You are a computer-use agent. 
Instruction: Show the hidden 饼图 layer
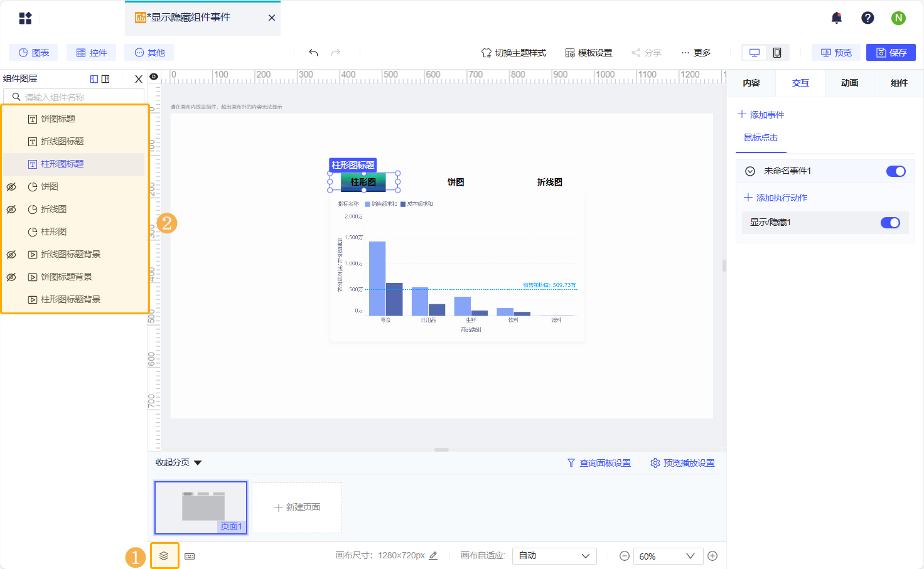pos(11,187)
